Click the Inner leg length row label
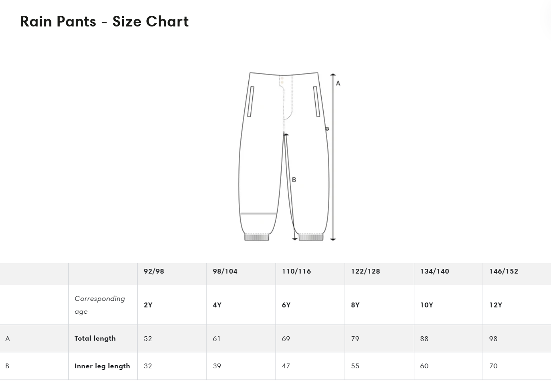This screenshot has height=392, width=551. click(102, 366)
